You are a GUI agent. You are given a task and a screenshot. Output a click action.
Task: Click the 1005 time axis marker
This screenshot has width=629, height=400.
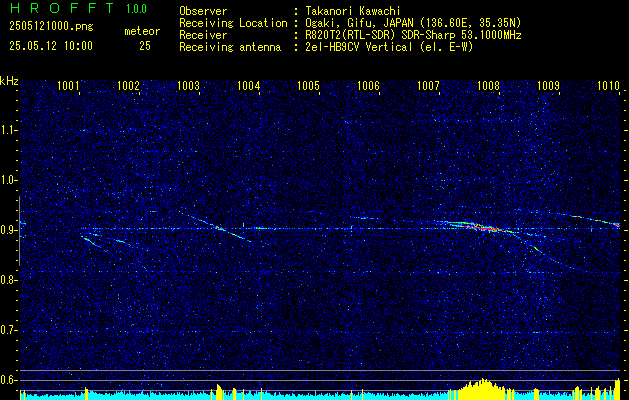coord(308,85)
